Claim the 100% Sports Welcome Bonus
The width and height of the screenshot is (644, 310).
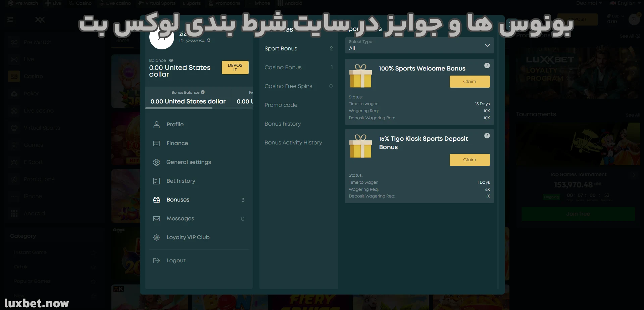pyautogui.click(x=469, y=81)
